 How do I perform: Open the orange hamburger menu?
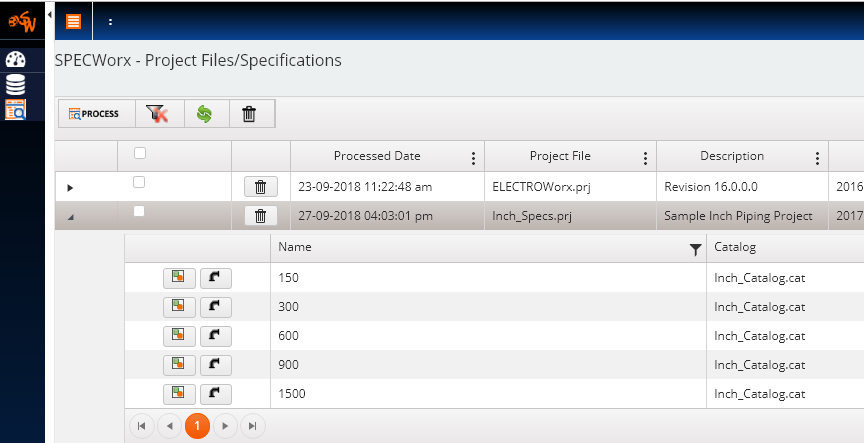73,21
